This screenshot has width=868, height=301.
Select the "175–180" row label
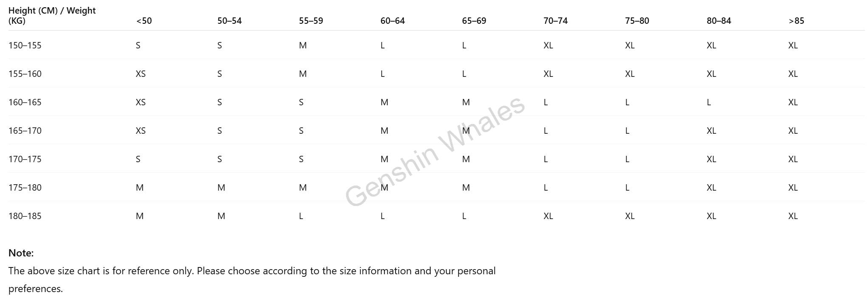pos(25,188)
